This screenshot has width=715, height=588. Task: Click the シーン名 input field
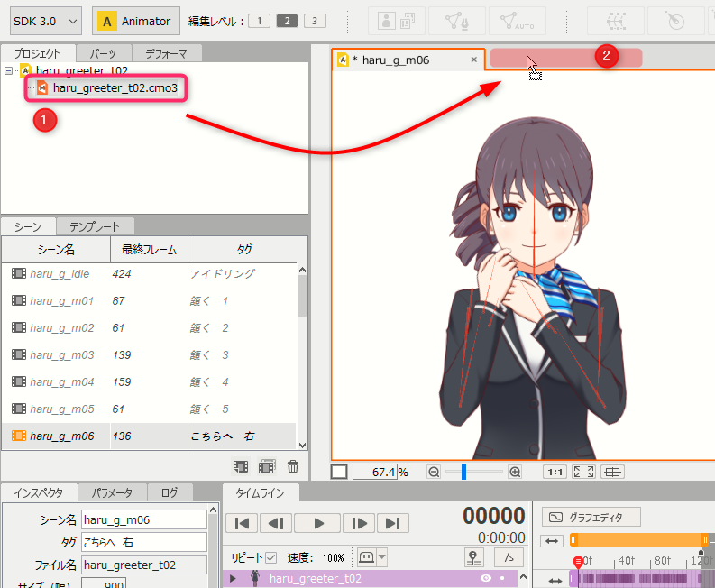(x=144, y=519)
